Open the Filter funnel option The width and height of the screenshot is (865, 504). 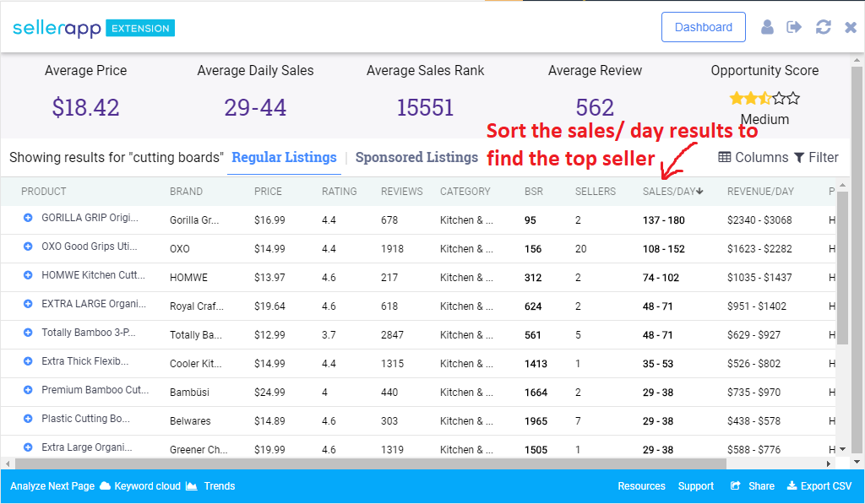point(817,158)
